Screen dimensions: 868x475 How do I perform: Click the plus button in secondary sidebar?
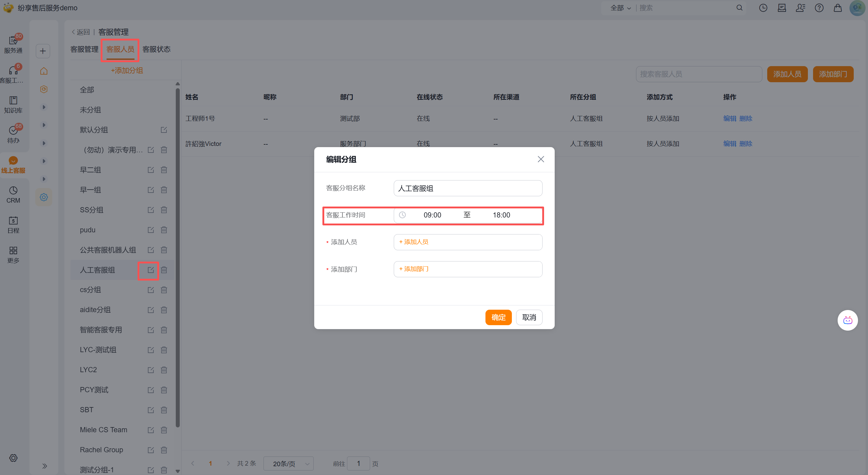tap(43, 51)
